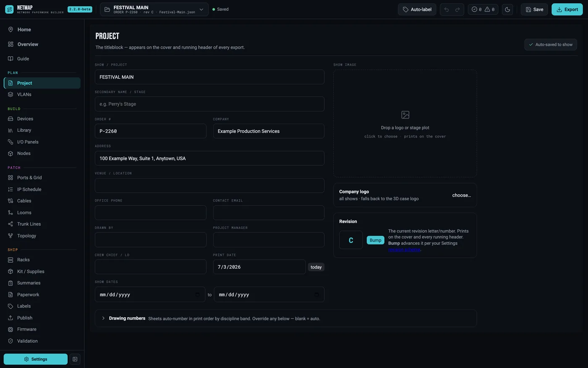This screenshot has width=588, height=368.
Task: Open Validation shield icon
Action: [x=10, y=341]
